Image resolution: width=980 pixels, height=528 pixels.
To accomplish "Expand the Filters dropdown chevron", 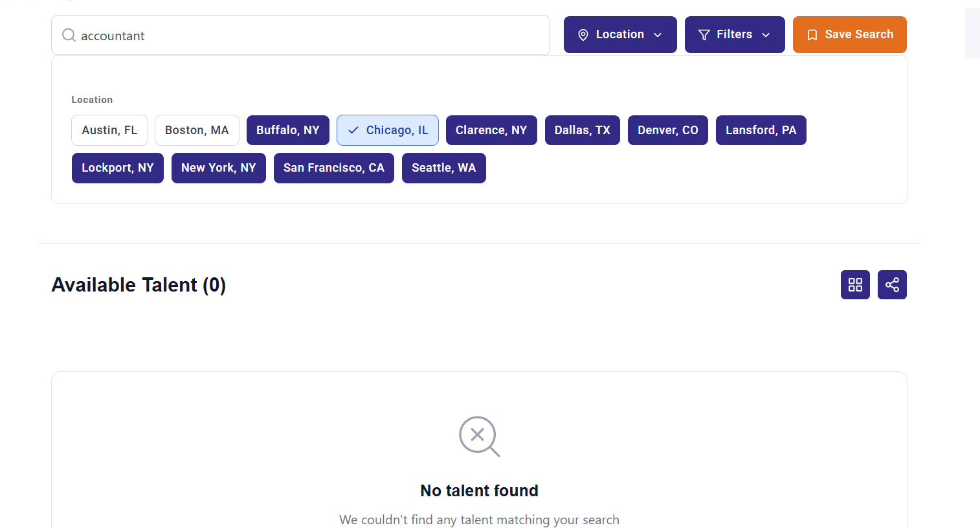I will pos(766,35).
